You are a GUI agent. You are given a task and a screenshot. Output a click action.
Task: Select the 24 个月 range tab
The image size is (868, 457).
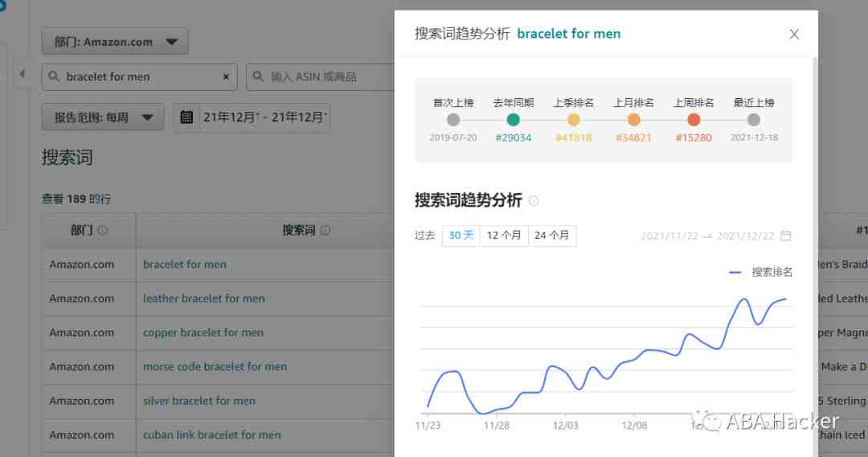tap(552, 236)
